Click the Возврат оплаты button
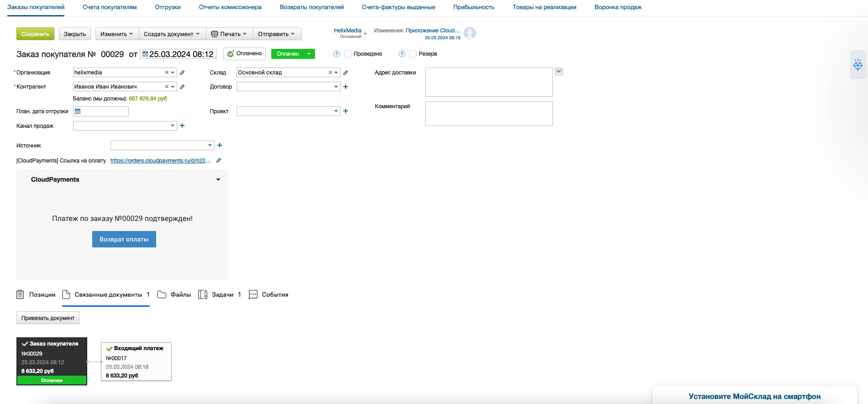The height and width of the screenshot is (404, 868). pyautogui.click(x=124, y=239)
